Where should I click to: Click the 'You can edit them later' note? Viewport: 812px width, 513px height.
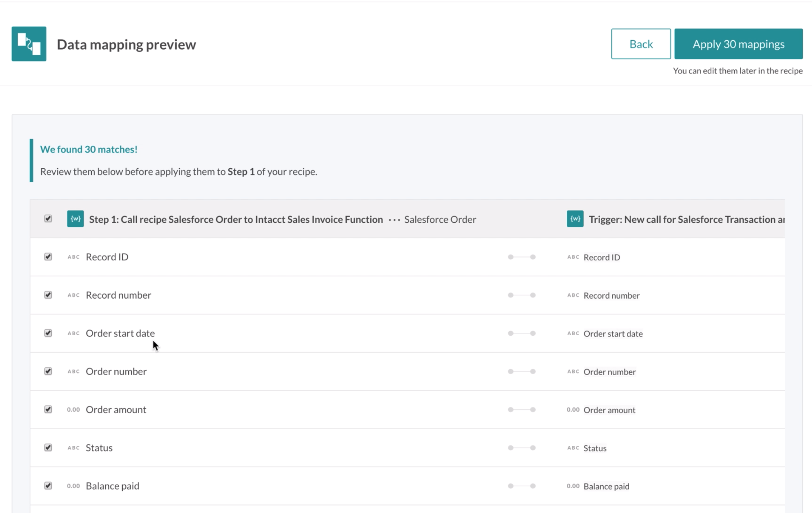point(738,71)
